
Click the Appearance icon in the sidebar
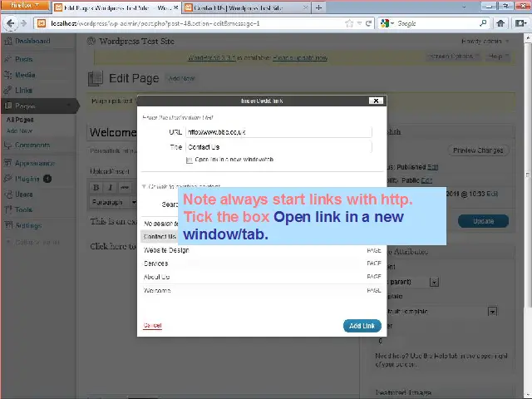pos(8,163)
